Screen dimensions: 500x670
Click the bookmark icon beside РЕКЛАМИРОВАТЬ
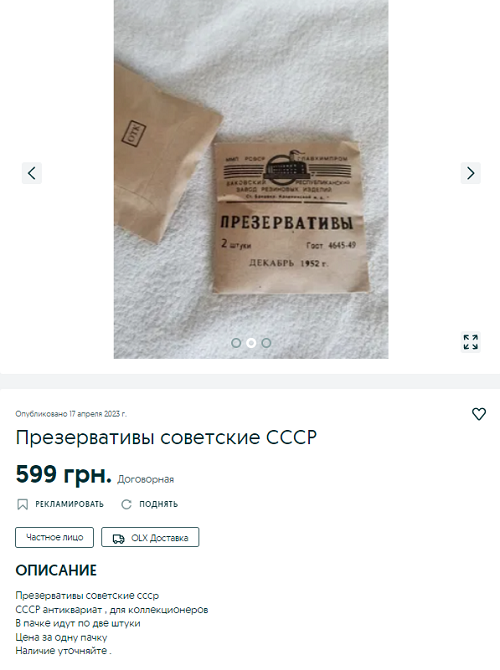pyautogui.click(x=22, y=504)
